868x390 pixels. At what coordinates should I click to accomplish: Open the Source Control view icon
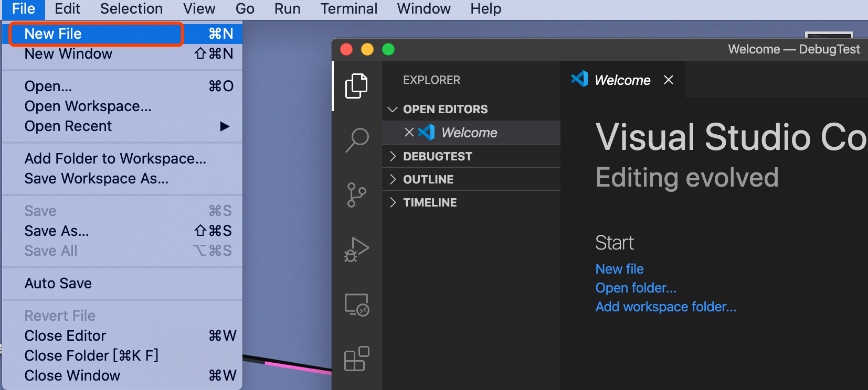pos(357,195)
